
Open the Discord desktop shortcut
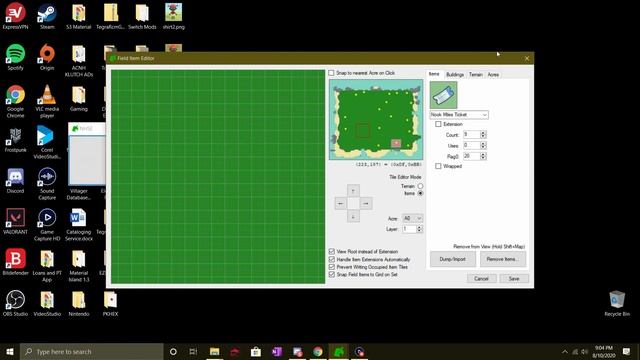tap(16, 180)
